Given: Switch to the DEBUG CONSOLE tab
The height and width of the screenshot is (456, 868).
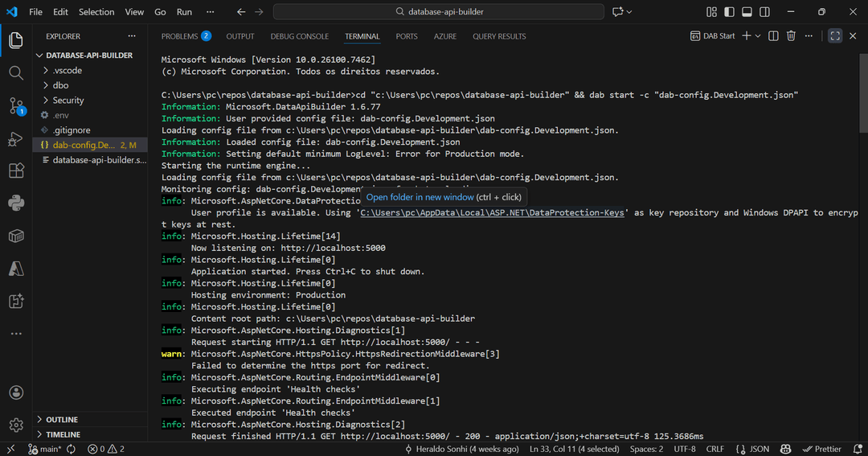Looking at the screenshot, I should [x=300, y=36].
